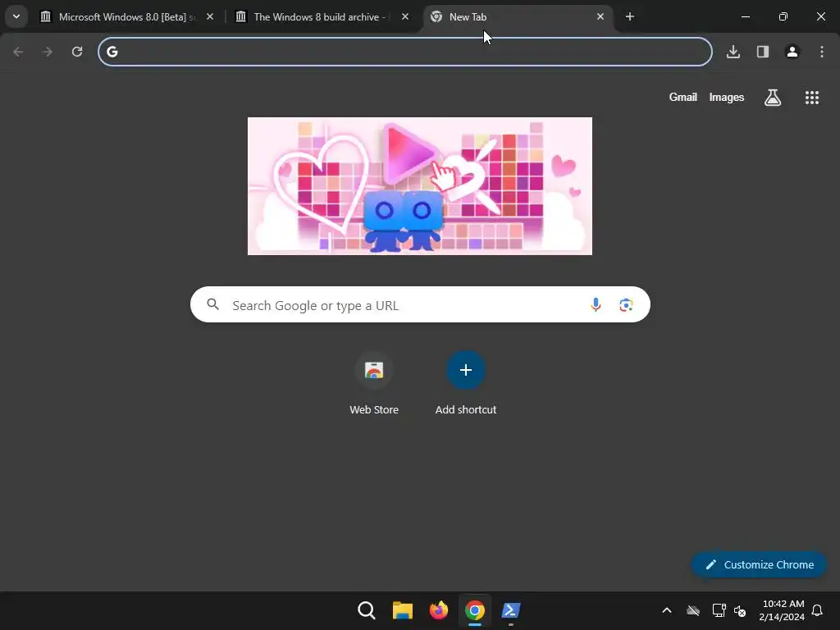Screen dimensions: 840x630
Task: Start voice search with microphone icon
Action: [x=596, y=305]
